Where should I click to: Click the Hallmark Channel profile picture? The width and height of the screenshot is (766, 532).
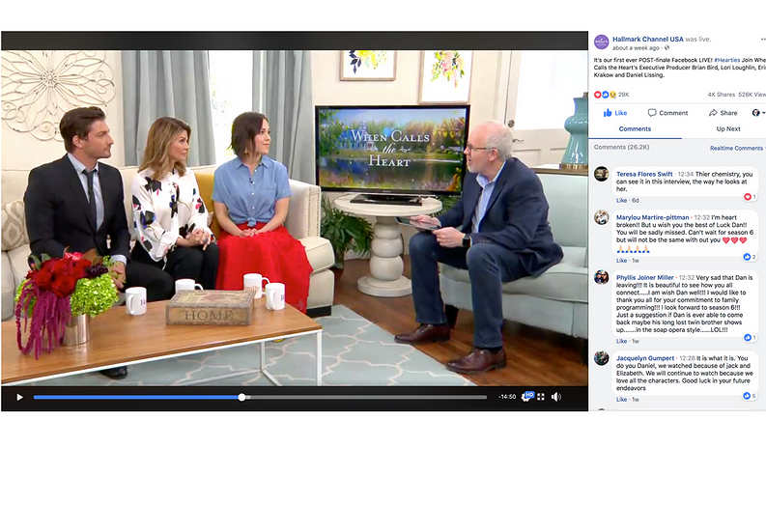(602, 42)
